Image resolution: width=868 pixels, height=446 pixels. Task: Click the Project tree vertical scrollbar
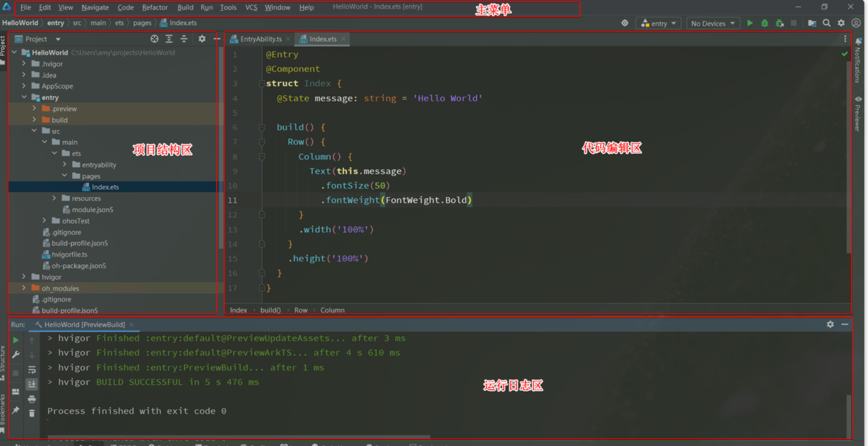pyautogui.click(x=221, y=147)
